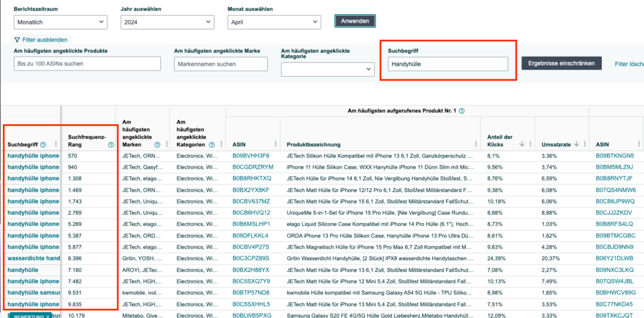Open second-product ASIN B0BHWCV89G

point(615,292)
